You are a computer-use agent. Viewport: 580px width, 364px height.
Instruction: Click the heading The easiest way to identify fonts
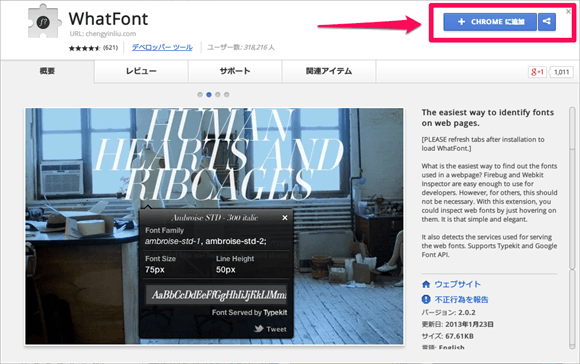point(488,118)
